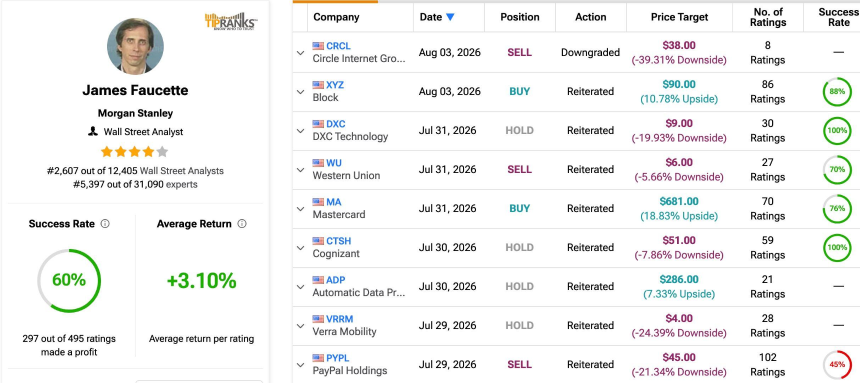
Task: Click the 45% success rate ring for PayPal
Action: [837, 364]
